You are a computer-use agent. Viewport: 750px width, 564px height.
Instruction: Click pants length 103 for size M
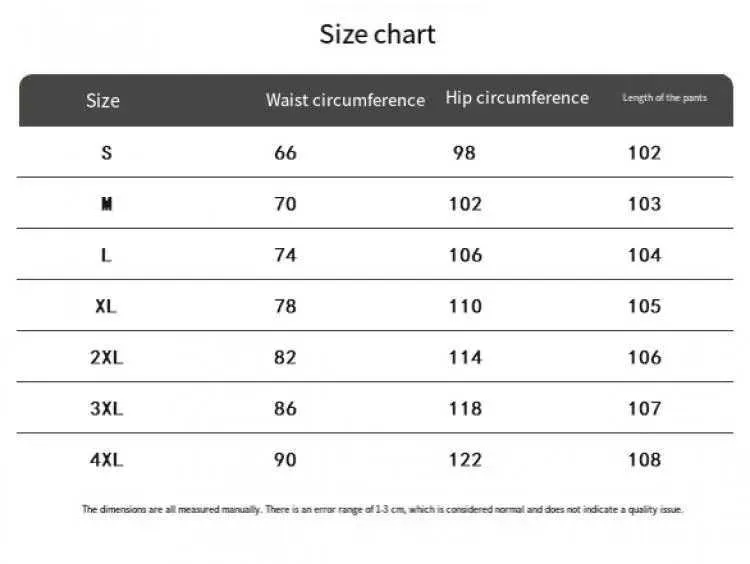645,204
